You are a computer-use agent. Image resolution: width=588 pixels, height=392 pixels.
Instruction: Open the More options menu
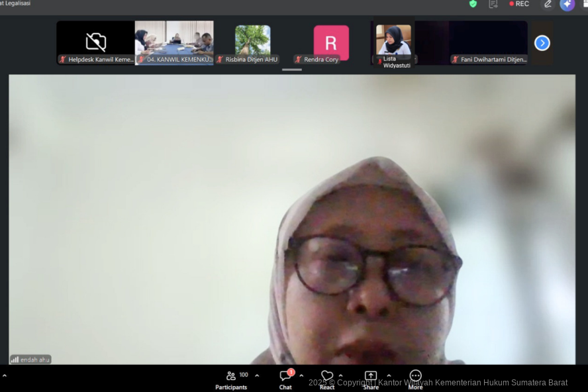click(x=415, y=379)
